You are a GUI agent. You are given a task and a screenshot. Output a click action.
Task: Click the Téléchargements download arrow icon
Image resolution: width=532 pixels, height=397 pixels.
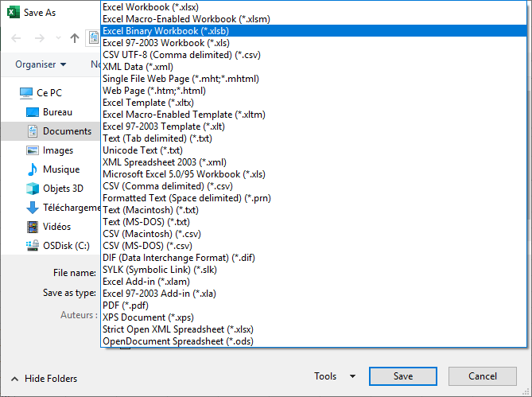(x=33, y=208)
